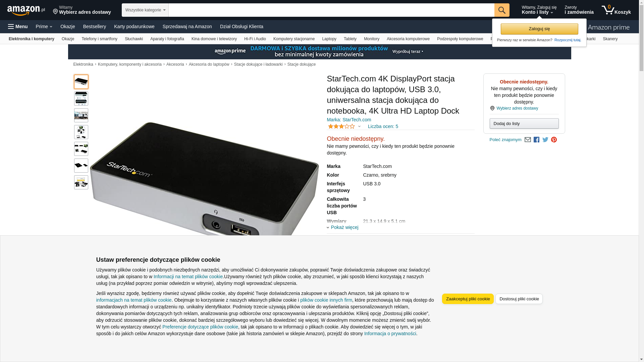Open the shopping cart Koszyk icon
This screenshot has height=362, width=644.
(x=616, y=10)
